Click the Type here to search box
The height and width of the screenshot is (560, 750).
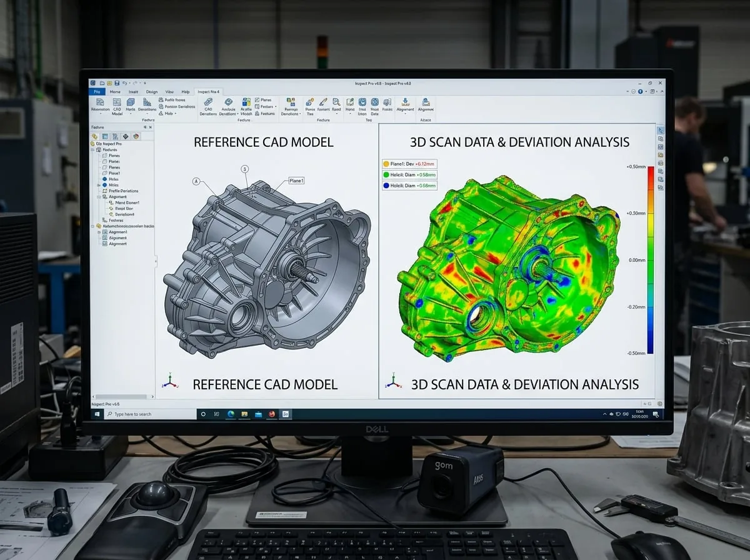(x=150, y=414)
